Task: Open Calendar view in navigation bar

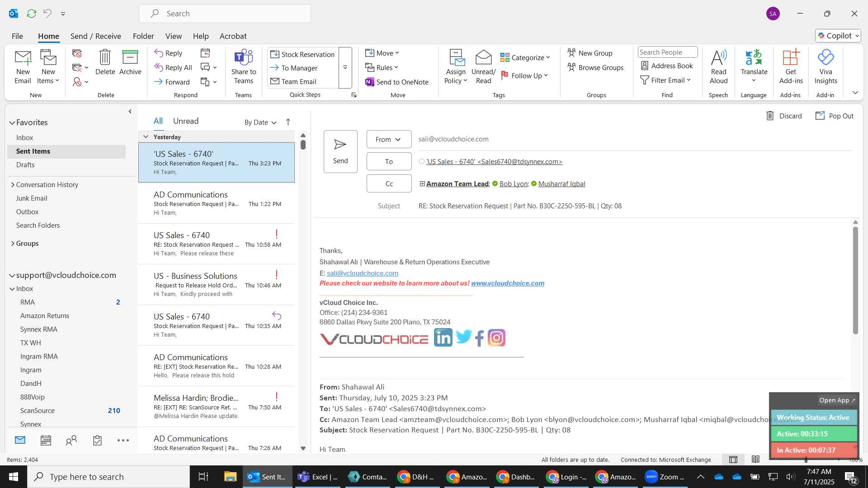Action: (x=46, y=440)
